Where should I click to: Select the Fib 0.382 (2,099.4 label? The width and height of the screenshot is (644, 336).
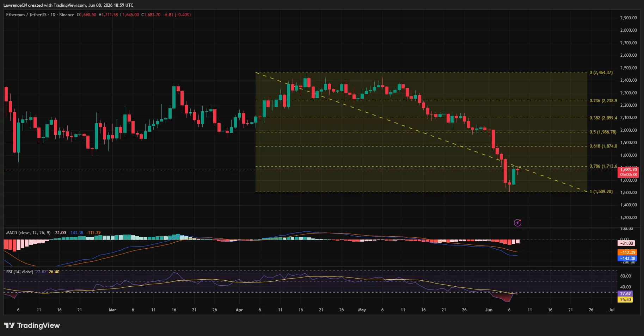point(603,118)
